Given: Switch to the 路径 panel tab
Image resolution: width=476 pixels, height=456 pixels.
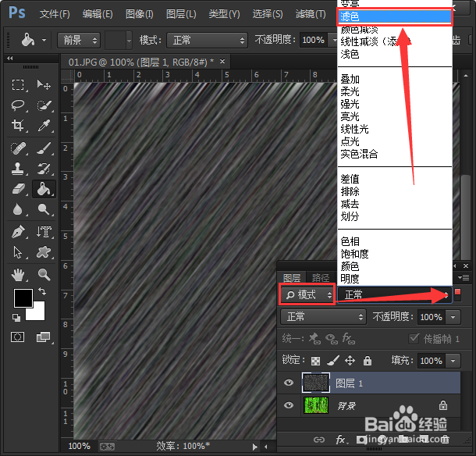Looking at the screenshot, I should click(x=320, y=278).
